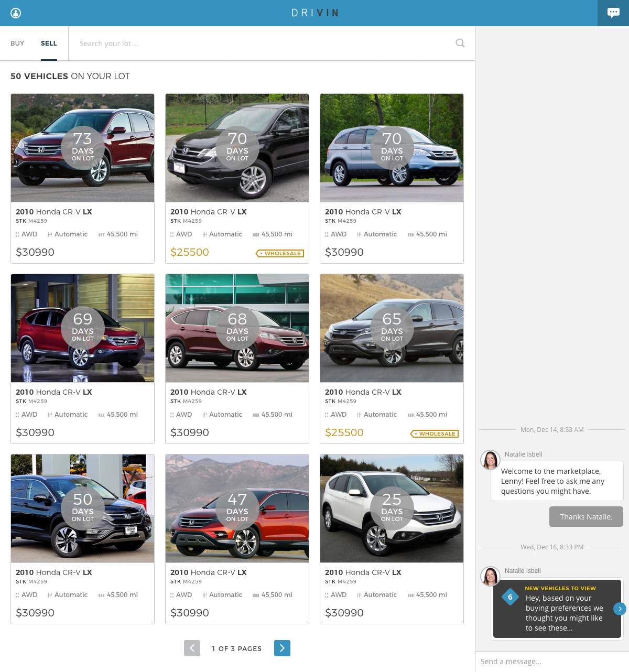This screenshot has width=629, height=672.
Task: Click Automatic on the 50-day CR-V card
Action: pos(68,595)
